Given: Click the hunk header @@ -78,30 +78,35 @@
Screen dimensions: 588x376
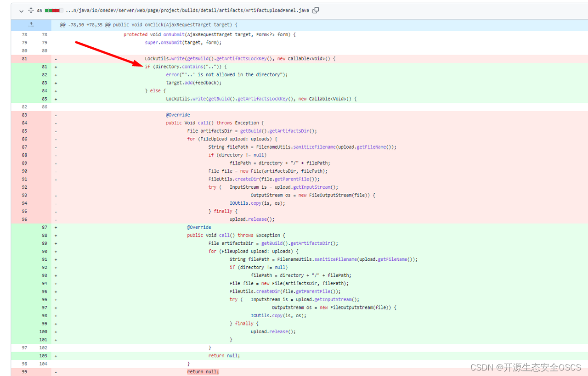Looking at the screenshot, I should [x=148, y=25].
